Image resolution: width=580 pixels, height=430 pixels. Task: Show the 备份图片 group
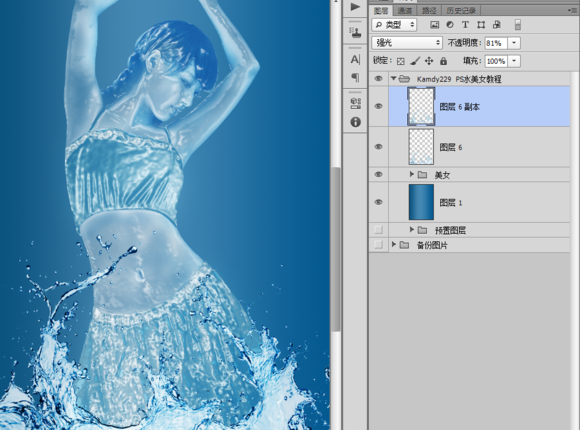pos(378,245)
